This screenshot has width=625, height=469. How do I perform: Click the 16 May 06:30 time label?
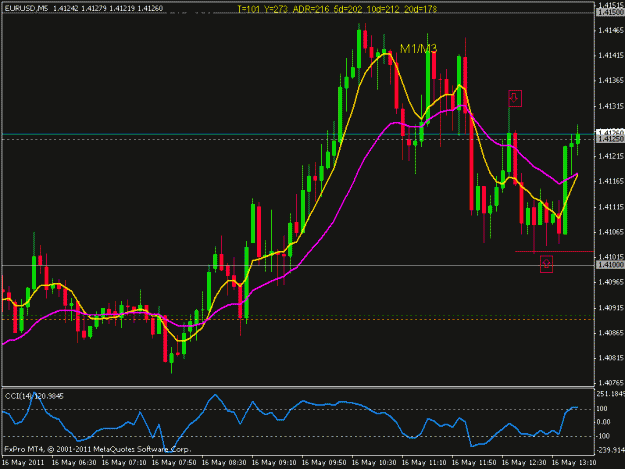[74, 463]
